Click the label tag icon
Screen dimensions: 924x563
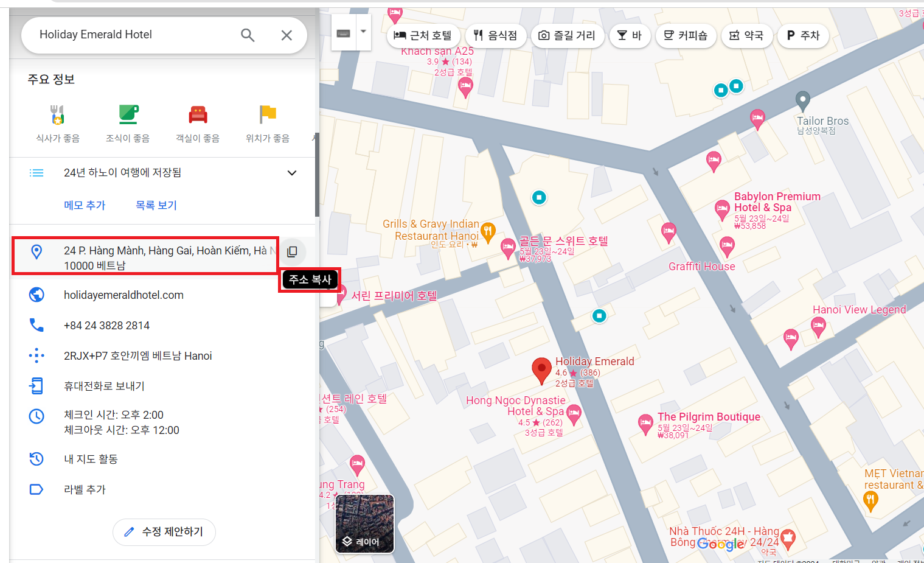[36, 489]
